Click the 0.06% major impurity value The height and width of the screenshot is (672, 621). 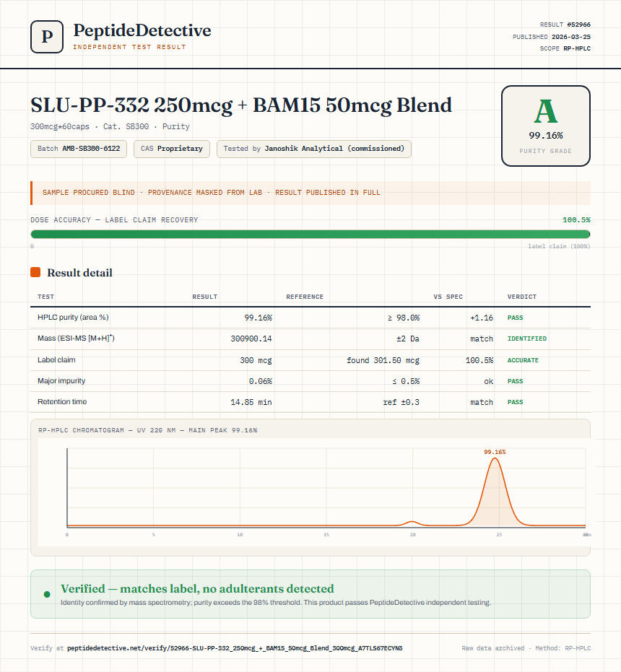point(261,381)
